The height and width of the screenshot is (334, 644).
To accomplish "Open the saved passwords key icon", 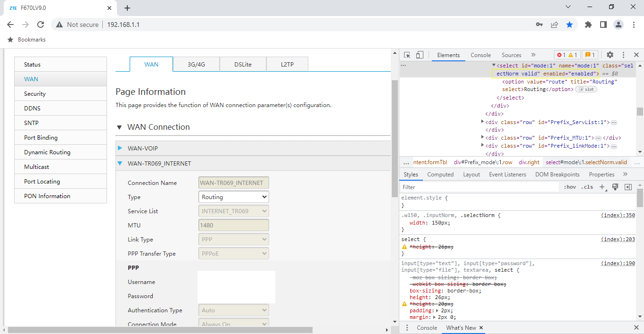I will pos(539,25).
